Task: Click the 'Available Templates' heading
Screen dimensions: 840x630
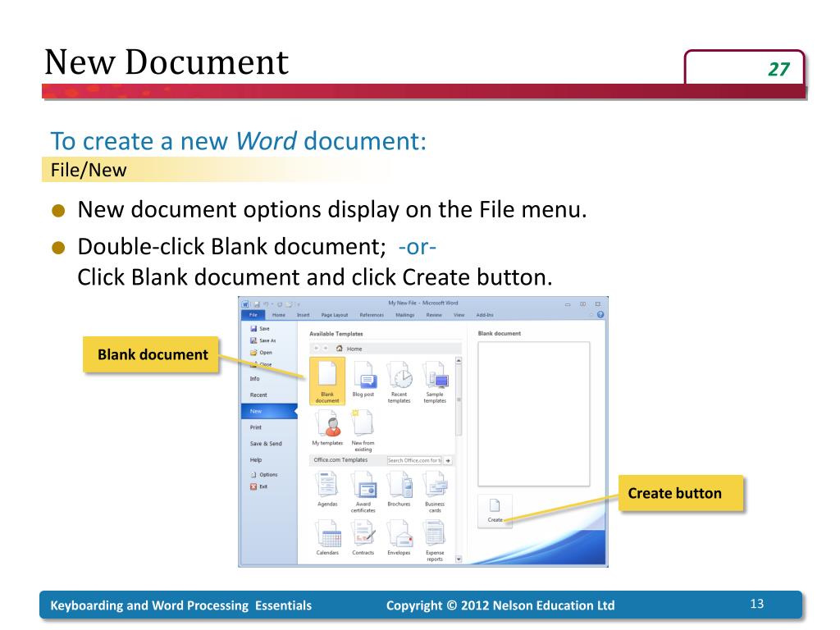Action: pyautogui.click(x=336, y=334)
